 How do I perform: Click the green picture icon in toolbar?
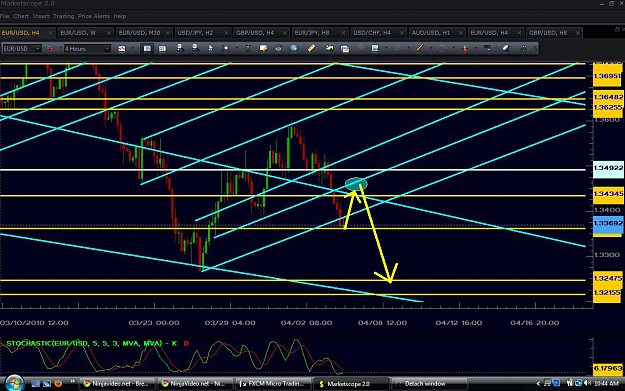point(330,48)
